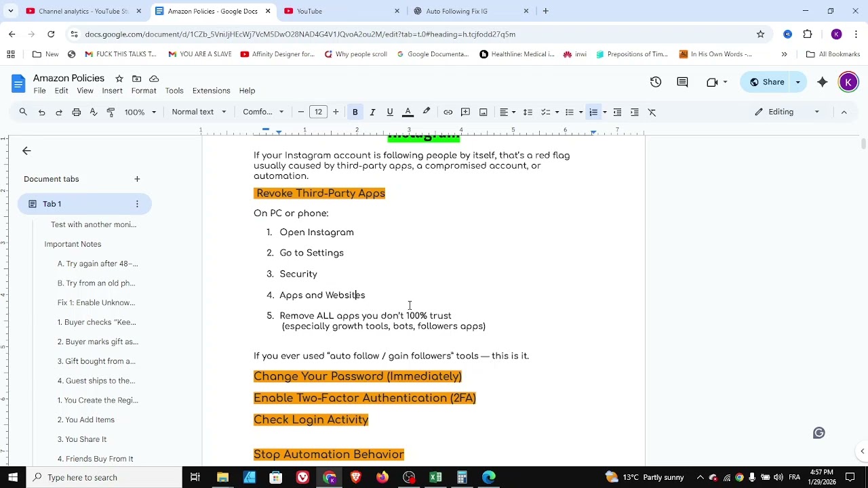The image size is (868, 488).
Task: Show all comments panel icon
Action: [683, 82]
